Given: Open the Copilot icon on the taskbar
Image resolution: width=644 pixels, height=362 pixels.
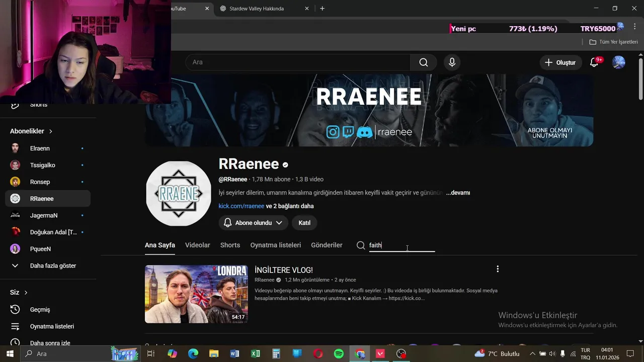Looking at the screenshot, I should coord(172,354).
